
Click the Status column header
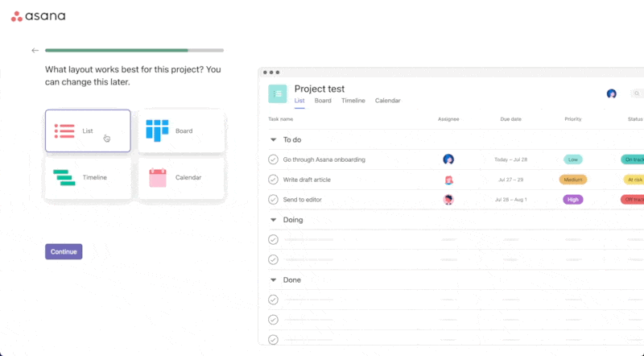(x=635, y=119)
